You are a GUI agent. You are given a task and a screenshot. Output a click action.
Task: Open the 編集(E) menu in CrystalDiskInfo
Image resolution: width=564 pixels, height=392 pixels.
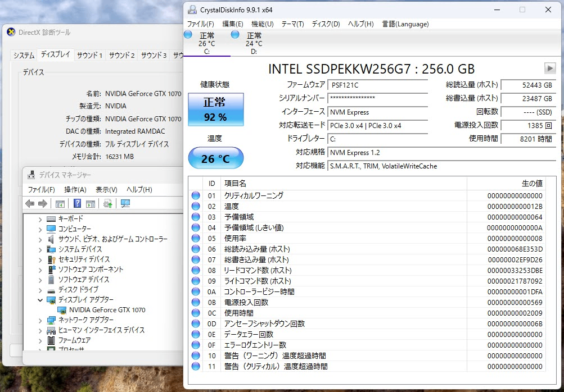(232, 24)
